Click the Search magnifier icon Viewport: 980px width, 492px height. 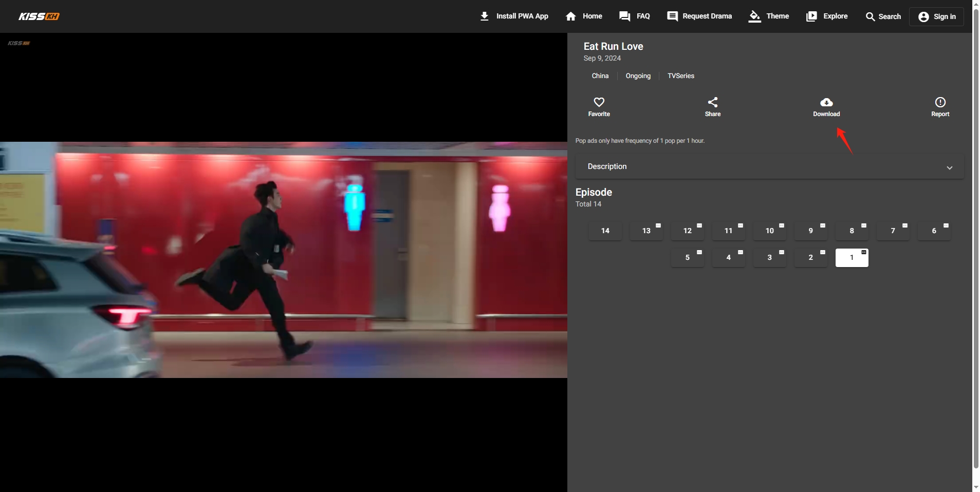pos(870,16)
